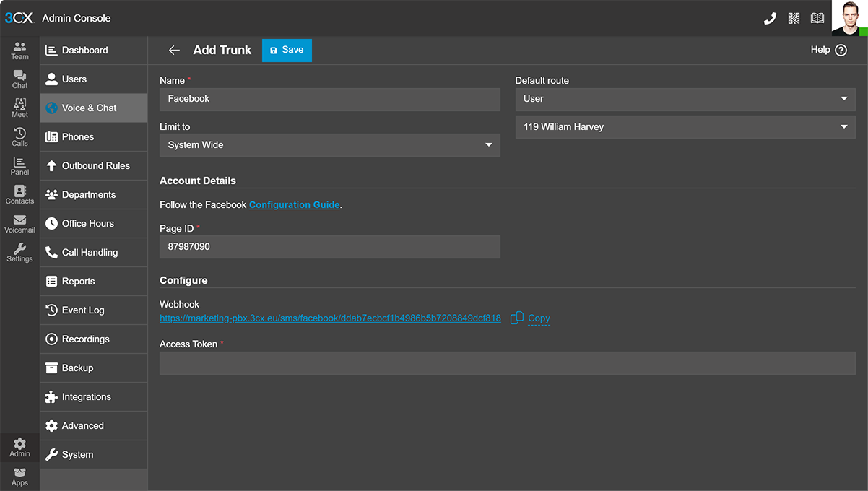The height and width of the screenshot is (491, 868).
Task: Click the Access Token input field
Action: coord(508,363)
